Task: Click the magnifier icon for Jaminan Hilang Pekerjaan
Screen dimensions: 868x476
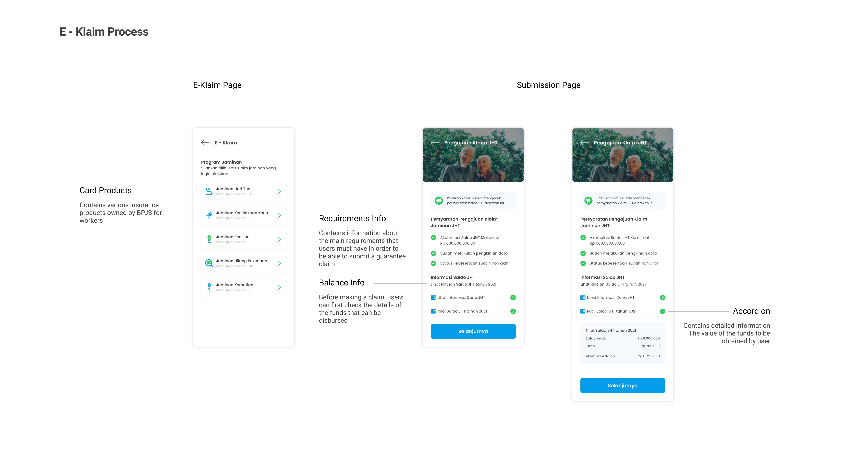Action: [209, 263]
